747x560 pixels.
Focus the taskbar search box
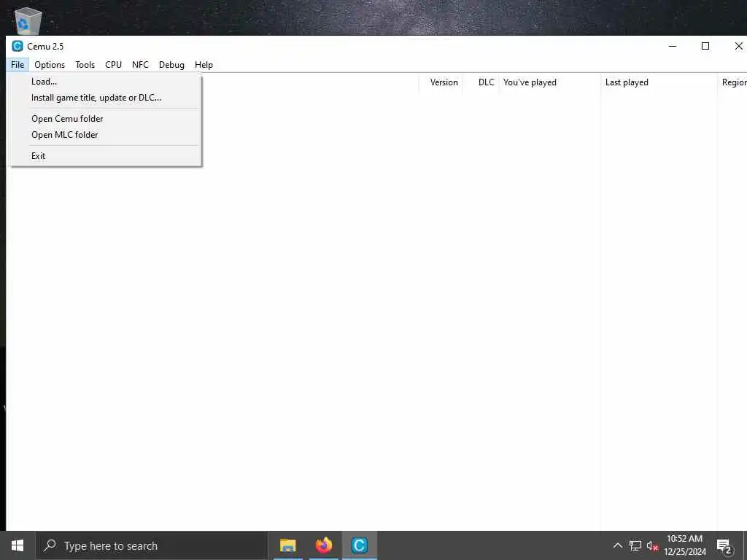pyautogui.click(x=152, y=545)
